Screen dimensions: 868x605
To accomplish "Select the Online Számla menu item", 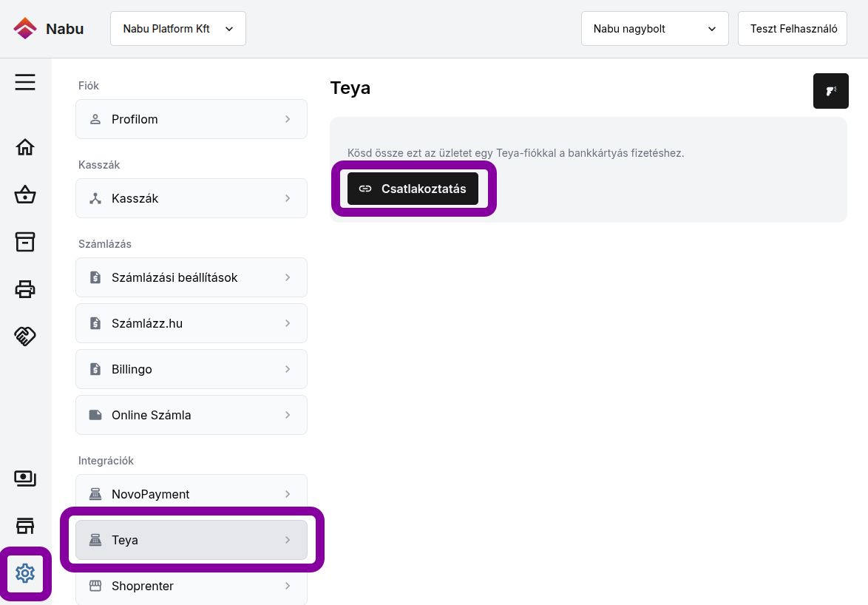I will pyautogui.click(x=191, y=415).
